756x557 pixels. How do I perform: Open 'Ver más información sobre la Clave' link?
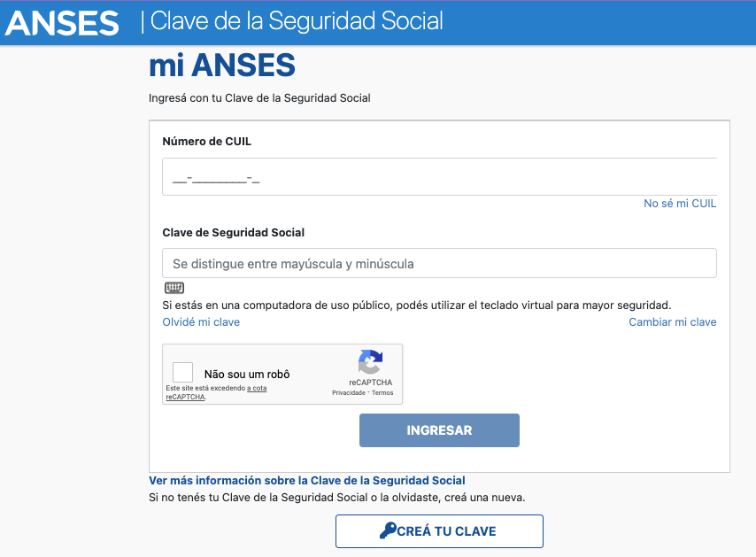(x=307, y=480)
